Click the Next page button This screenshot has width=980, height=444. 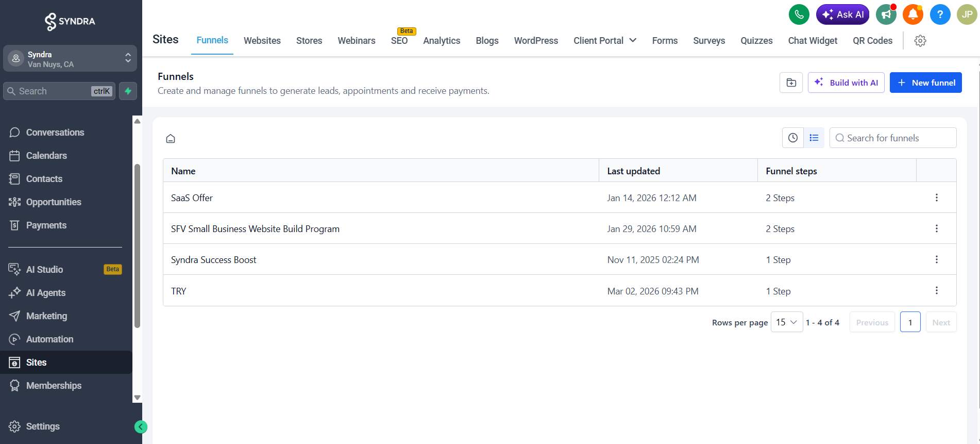click(x=941, y=322)
